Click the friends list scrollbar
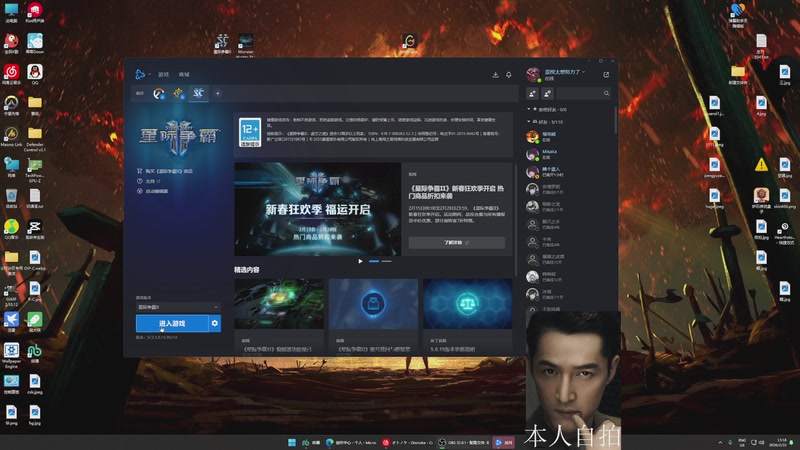Viewport: 800px width, 450px height. pyautogui.click(x=615, y=120)
